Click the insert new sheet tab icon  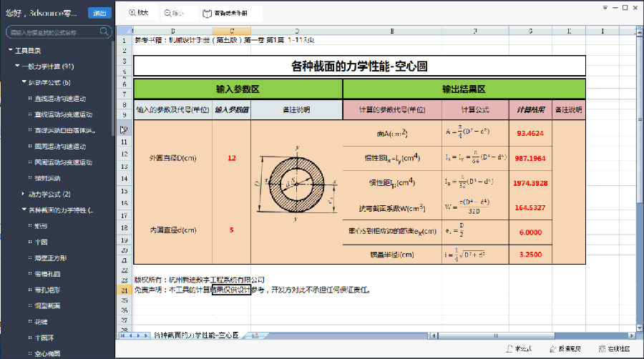253,335
